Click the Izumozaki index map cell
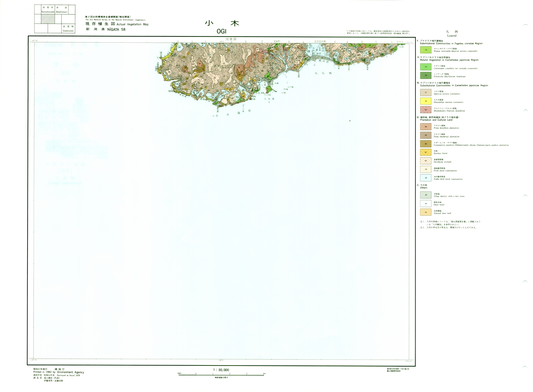This screenshot has height=392, width=533. pyautogui.click(x=68, y=28)
